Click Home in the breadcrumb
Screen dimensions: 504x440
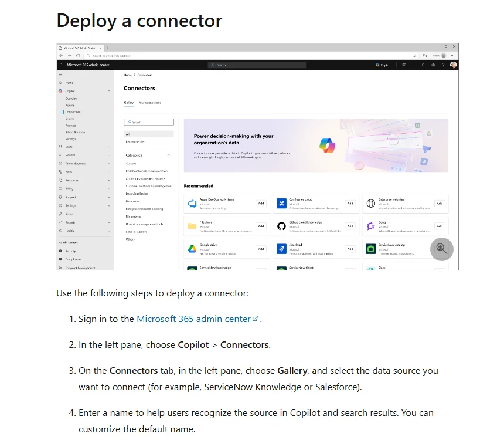point(128,75)
